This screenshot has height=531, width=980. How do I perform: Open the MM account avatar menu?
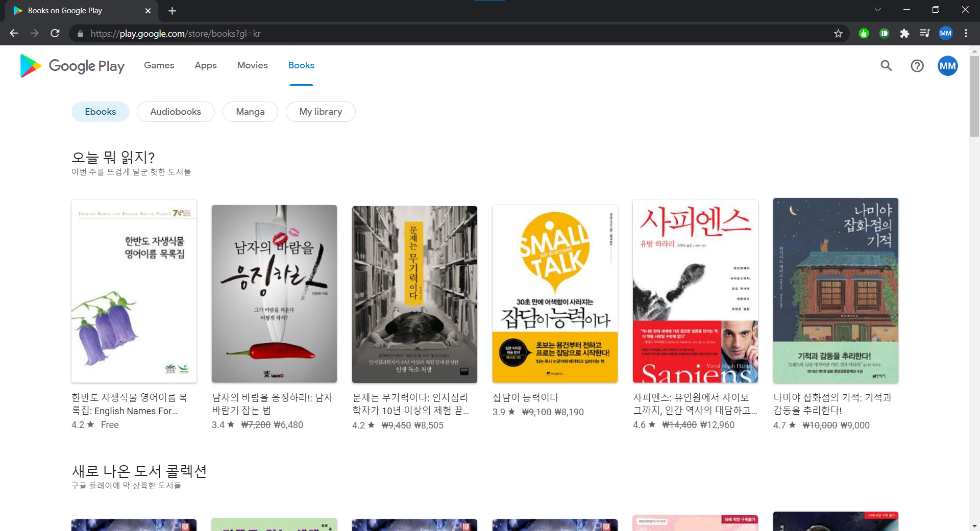pyautogui.click(x=947, y=66)
